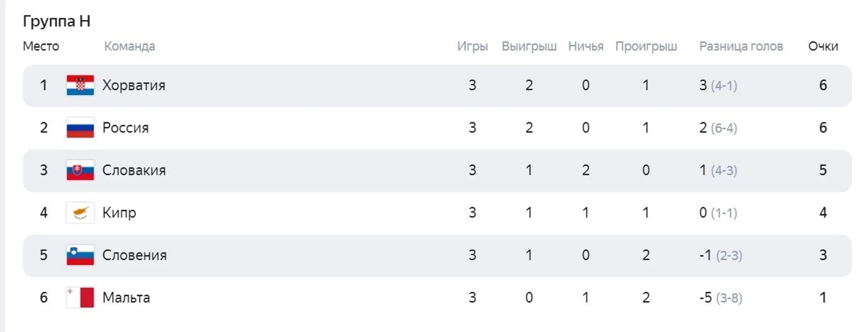Open the Россия team link
The image size is (868, 332).
pyautogui.click(x=125, y=128)
